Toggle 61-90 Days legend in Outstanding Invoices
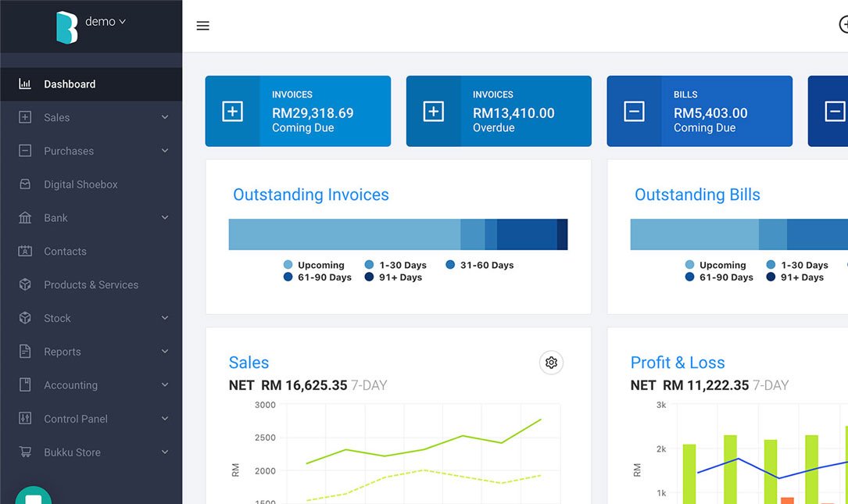The image size is (848, 504). tap(317, 277)
